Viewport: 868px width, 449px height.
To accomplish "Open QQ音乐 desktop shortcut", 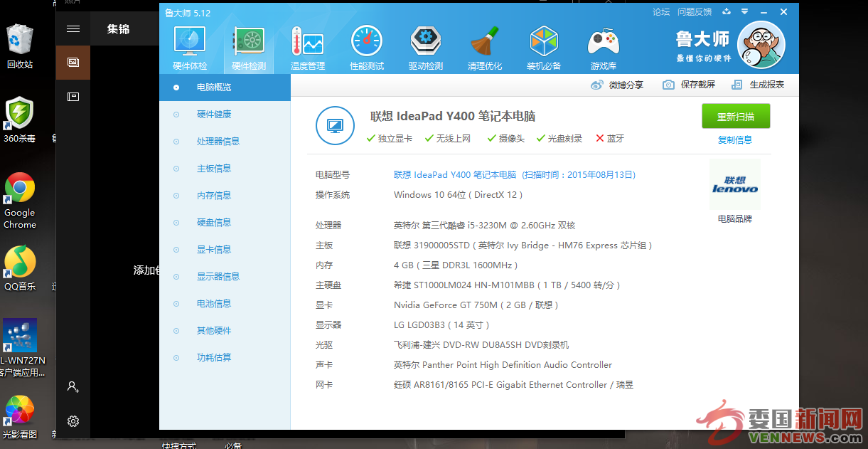I will (20, 269).
